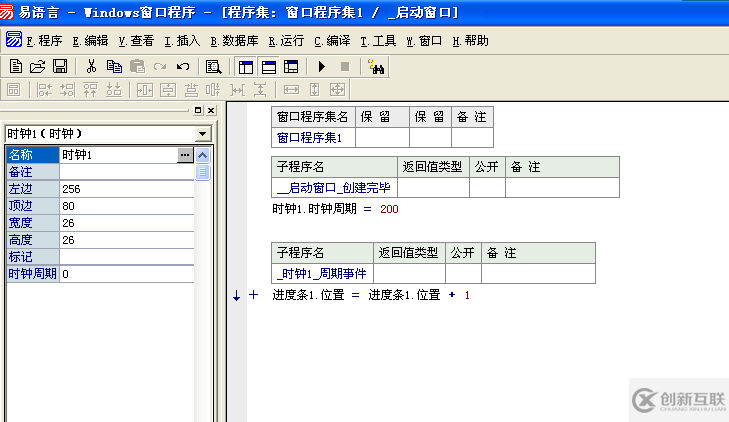The height and width of the screenshot is (422, 729).
Task: Open the B.数据库 menu
Action: pos(234,41)
